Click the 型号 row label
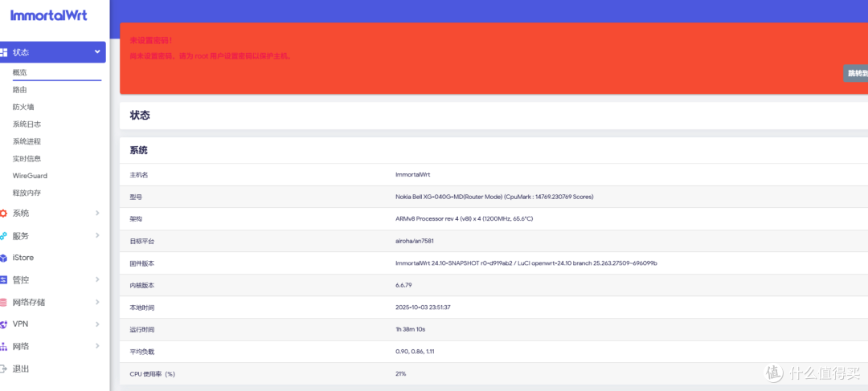The width and height of the screenshot is (868, 391). (x=136, y=197)
